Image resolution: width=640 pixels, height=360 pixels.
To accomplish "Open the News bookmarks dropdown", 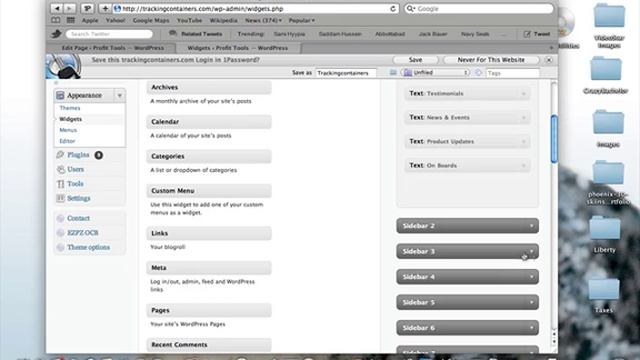I will 263,20.
